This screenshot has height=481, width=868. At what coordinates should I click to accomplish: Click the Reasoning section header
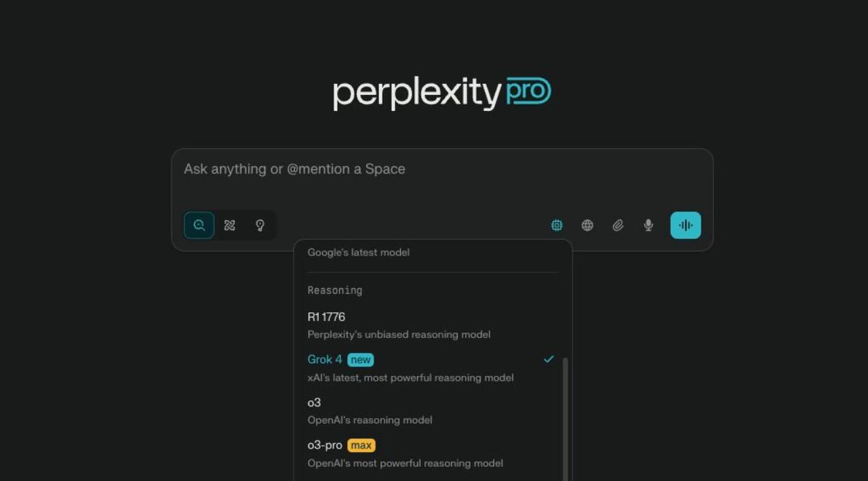pyautogui.click(x=335, y=291)
